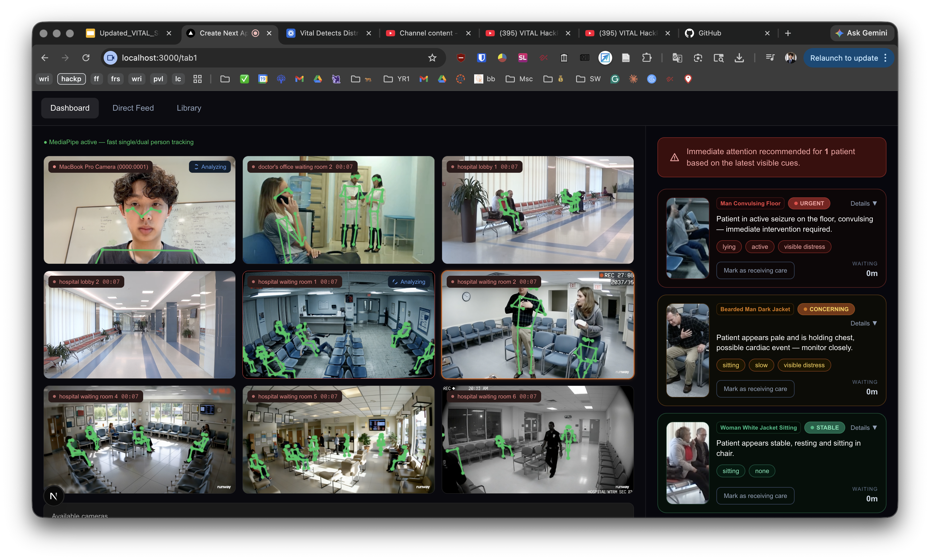Toggle CONCERNING patient as receiving care

(755, 389)
